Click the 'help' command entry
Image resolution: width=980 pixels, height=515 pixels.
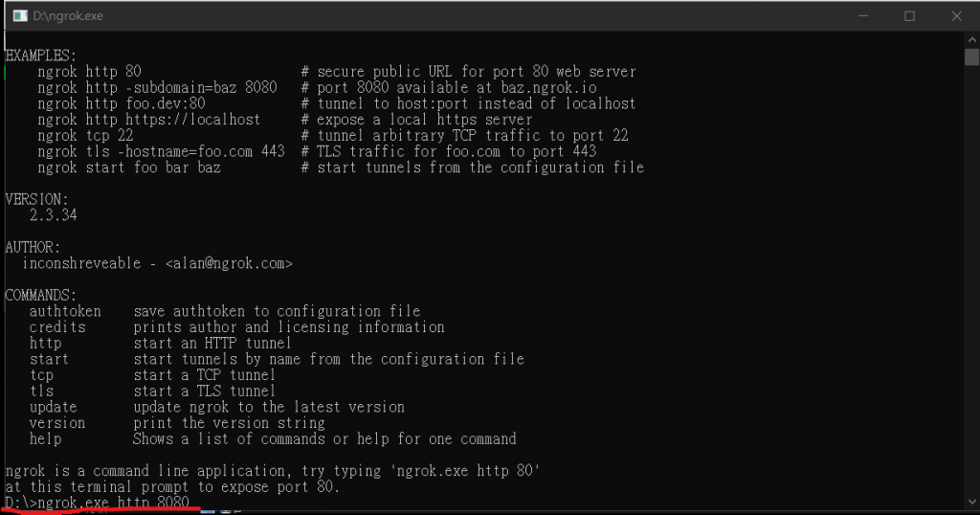tap(46, 438)
